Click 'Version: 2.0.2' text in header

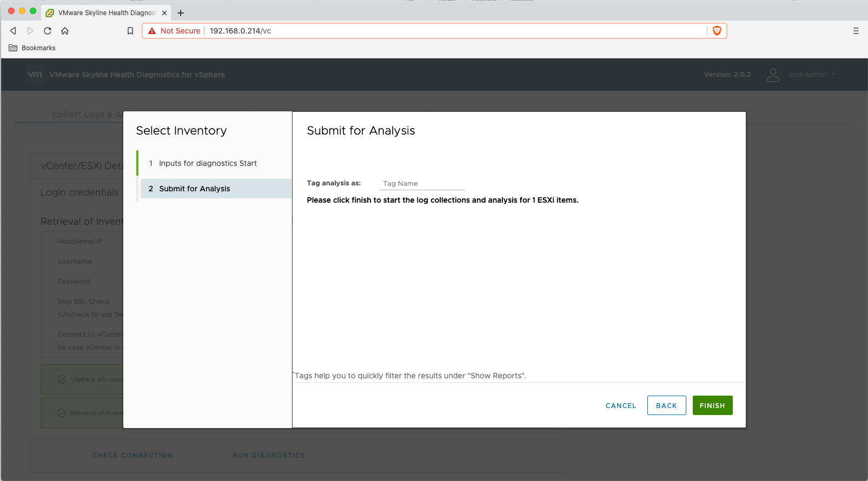point(727,75)
